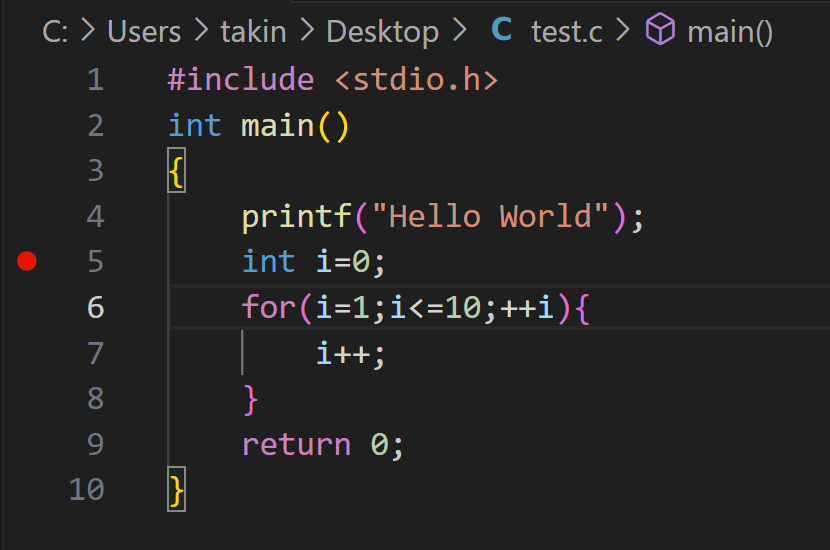Select the C: drive breadcrumb segment

coord(56,32)
